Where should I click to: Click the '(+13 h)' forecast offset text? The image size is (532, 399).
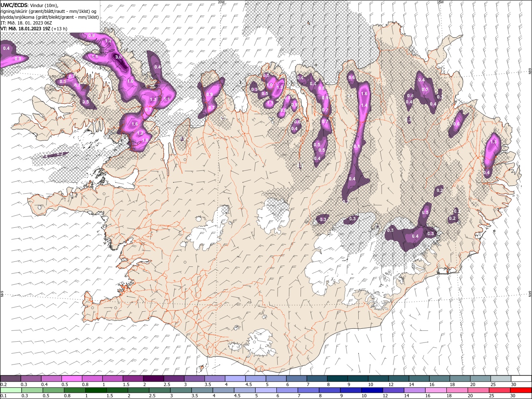[59, 29]
